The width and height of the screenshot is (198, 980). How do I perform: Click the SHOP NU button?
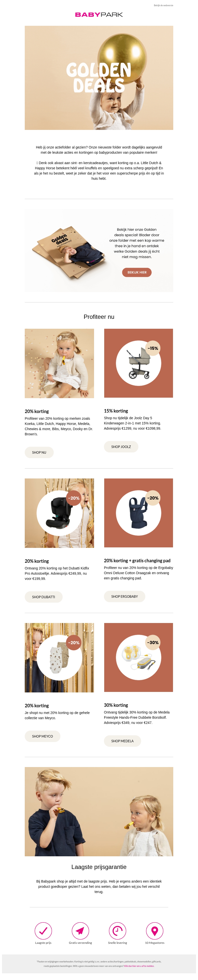39,452
